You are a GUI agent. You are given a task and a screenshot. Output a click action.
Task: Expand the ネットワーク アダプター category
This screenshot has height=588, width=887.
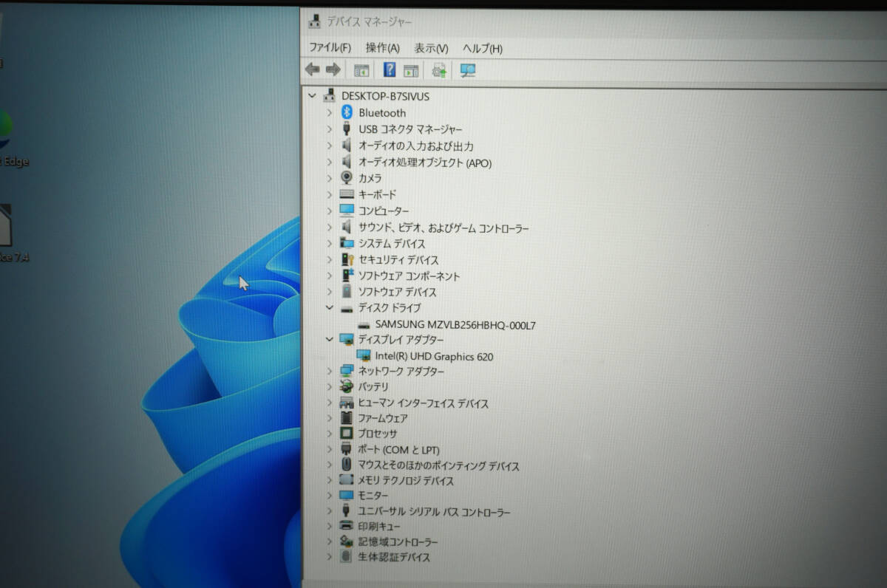(330, 370)
